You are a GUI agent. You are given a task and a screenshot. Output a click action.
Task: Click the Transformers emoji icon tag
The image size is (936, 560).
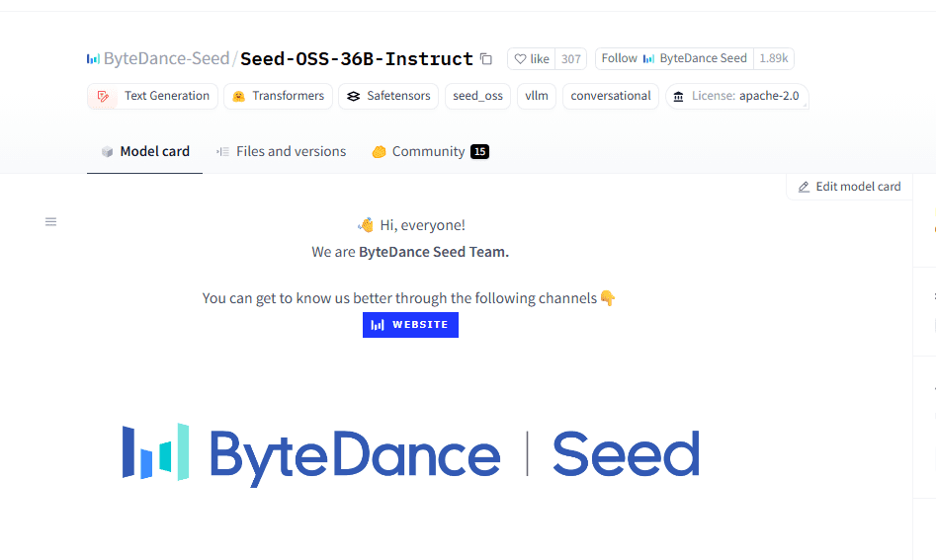[238, 97]
